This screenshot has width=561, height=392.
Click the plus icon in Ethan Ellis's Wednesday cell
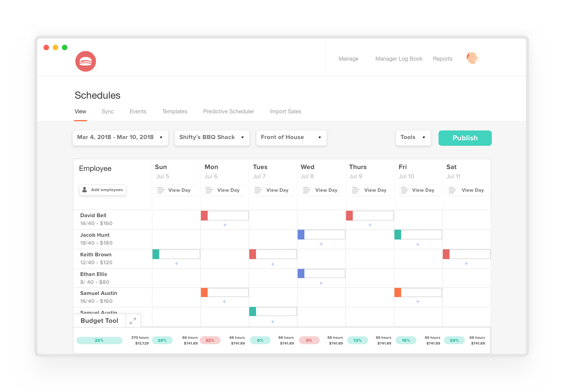[x=321, y=283]
